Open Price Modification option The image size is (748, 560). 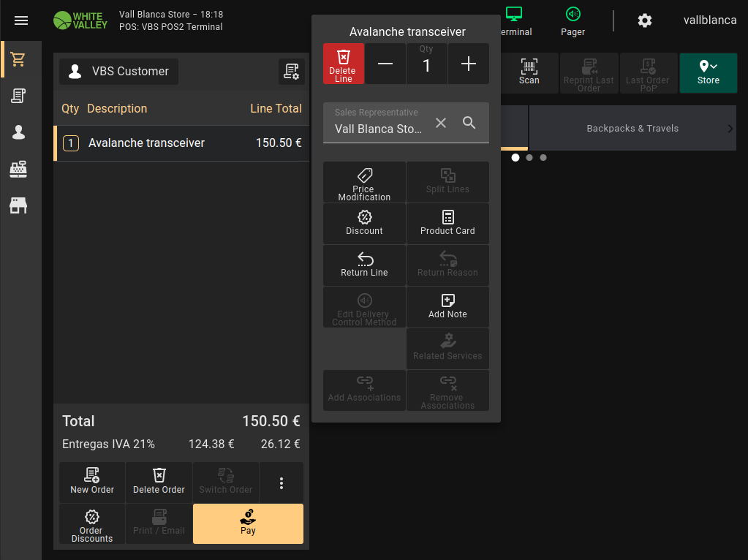[364, 182]
